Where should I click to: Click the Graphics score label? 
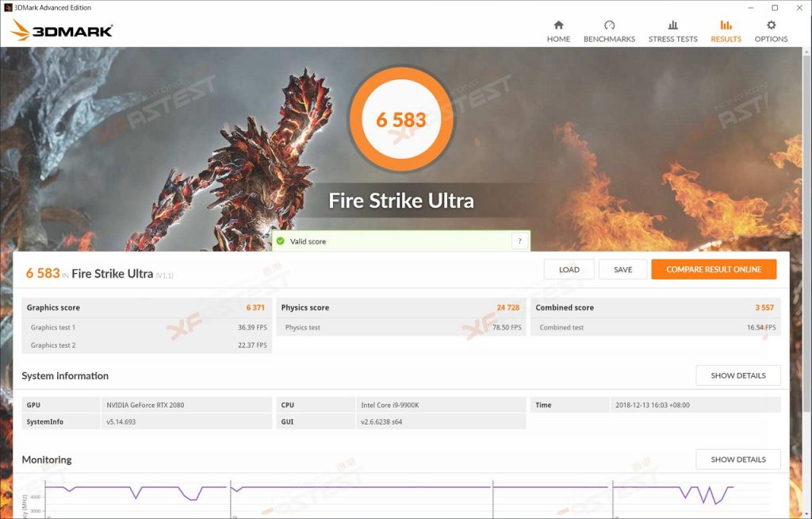pyautogui.click(x=53, y=307)
